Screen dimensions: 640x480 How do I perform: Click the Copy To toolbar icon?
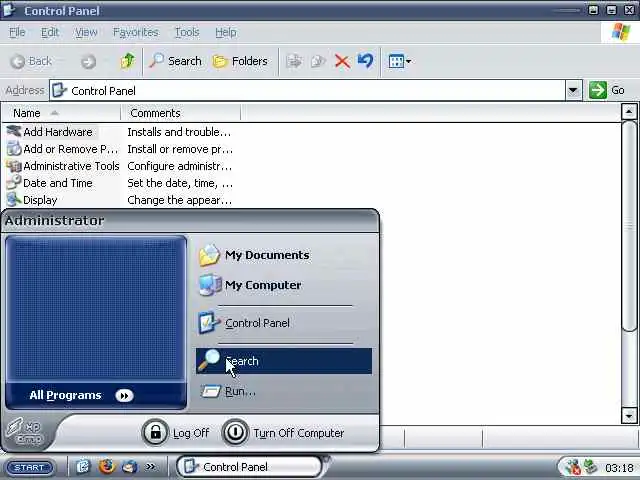click(318, 62)
